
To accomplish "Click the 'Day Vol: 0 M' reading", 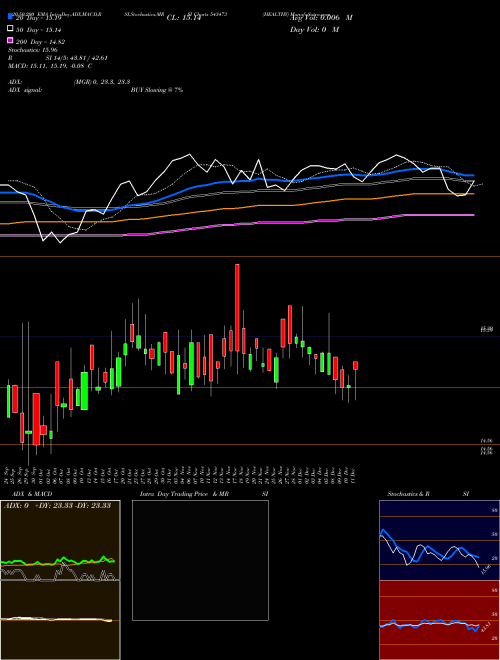I will pos(314,29).
